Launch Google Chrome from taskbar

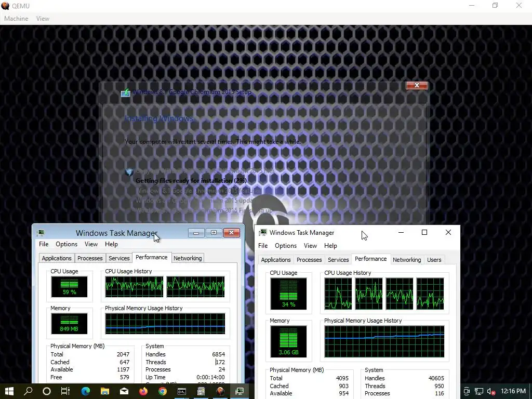[163, 391]
